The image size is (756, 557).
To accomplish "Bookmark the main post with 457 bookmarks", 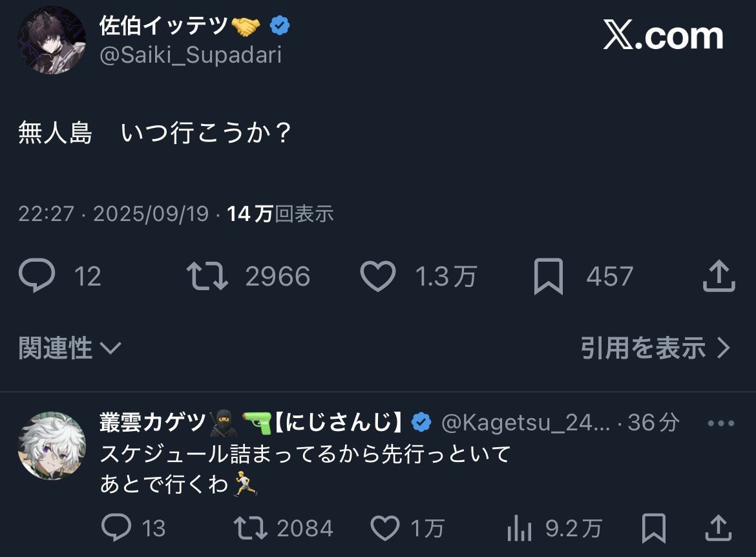I will (548, 276).
